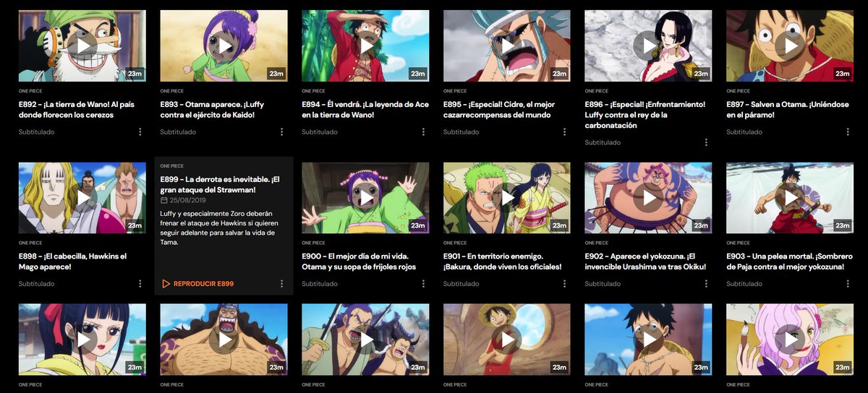Play episode E895 Cidre special thumbnail
This screenshot has height=393, width=868.
tap(507, 46)
